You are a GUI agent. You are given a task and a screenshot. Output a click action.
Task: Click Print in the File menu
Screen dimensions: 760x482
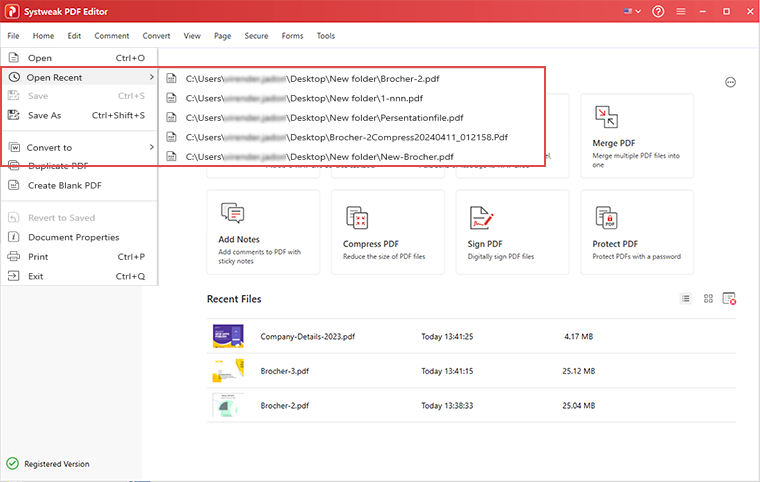(x=79, y=257)
